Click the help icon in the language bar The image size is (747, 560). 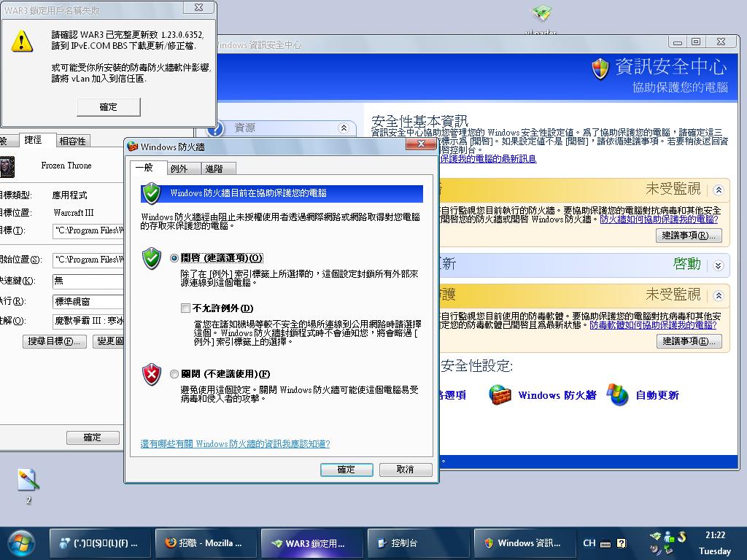click(x=622, y=543)
